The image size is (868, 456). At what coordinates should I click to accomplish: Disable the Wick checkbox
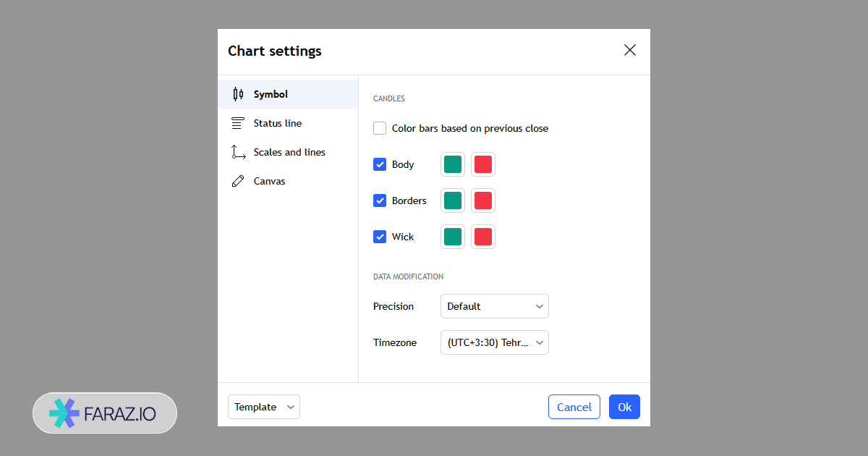point(380,237)
